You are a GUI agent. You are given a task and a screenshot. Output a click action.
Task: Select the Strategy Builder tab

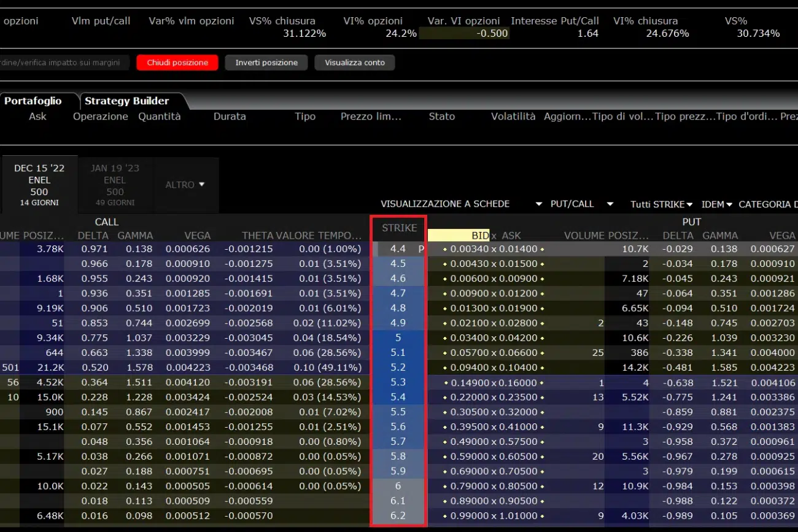click(x=126, y=101)
